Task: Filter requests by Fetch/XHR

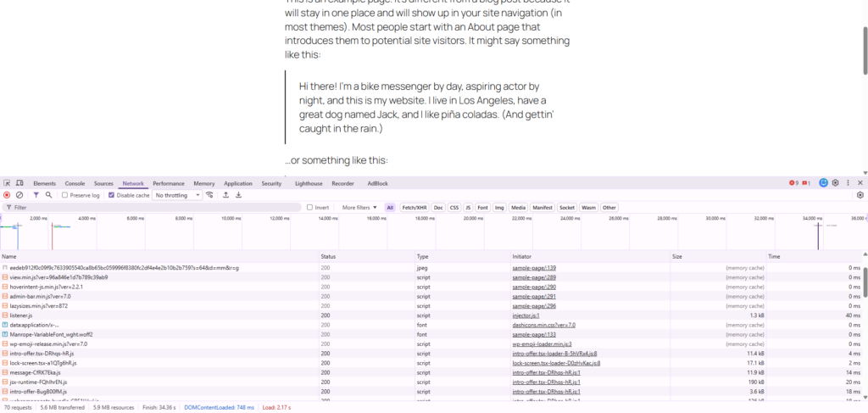Action: (415, 208)
